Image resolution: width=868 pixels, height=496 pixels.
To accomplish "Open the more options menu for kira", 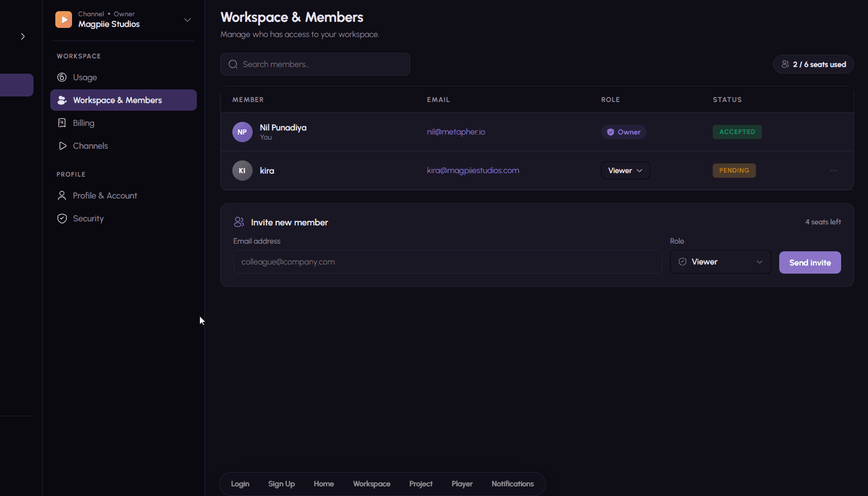I will [834, 171].
